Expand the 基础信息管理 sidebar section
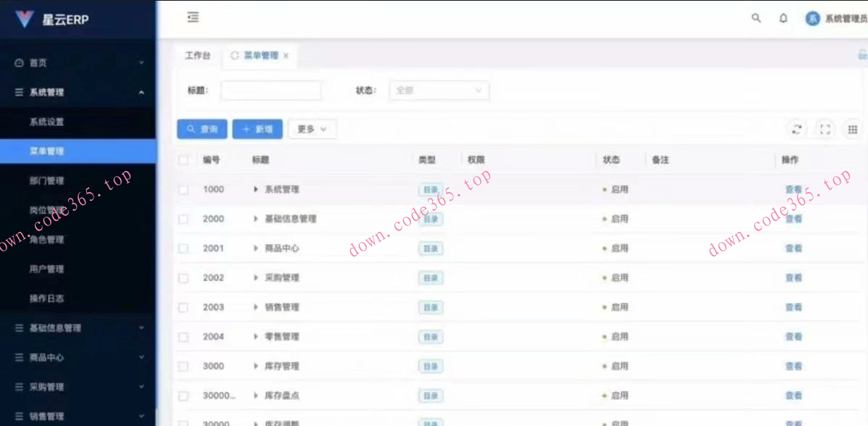868x426 pixels. click(56, 328)
